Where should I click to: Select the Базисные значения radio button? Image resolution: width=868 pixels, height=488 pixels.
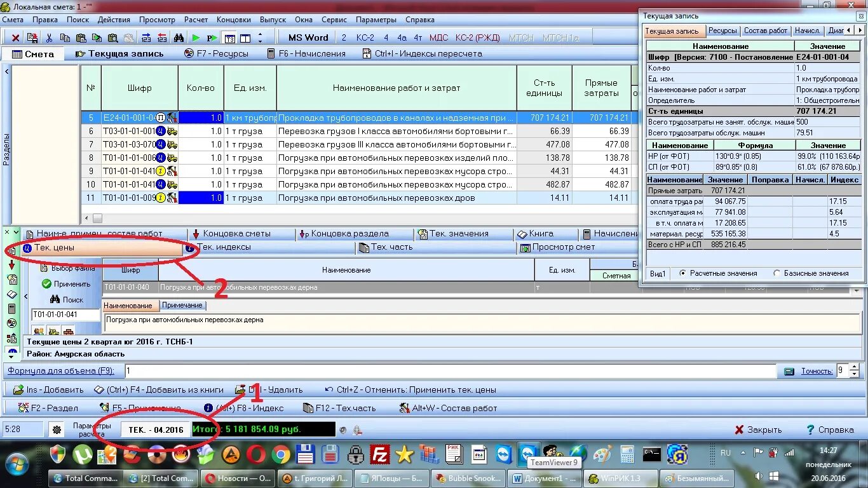point(776,273)
